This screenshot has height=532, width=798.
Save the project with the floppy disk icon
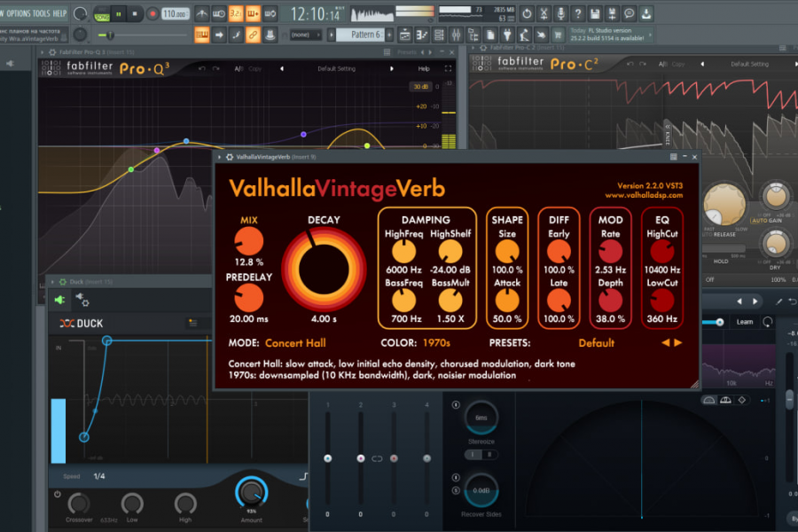[x=595, y=14]
